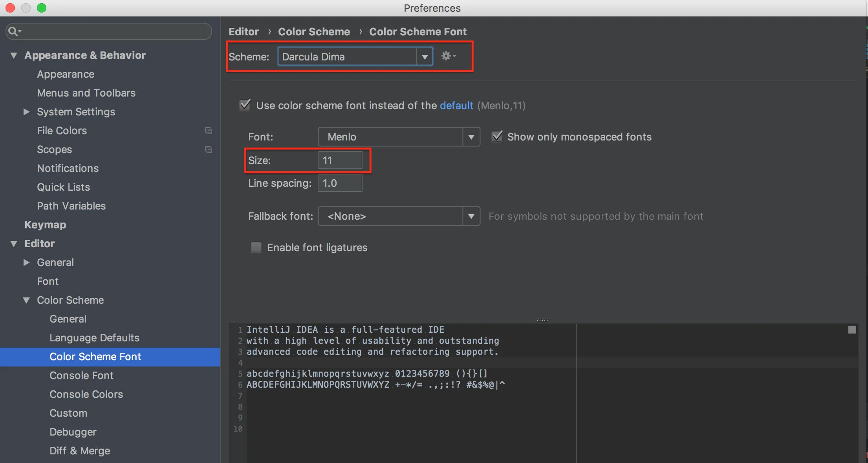868x463 pixels.
Task: Click Color Scheme in the breadcrumb
Action: pyautogui.click(x=314, y=32)
